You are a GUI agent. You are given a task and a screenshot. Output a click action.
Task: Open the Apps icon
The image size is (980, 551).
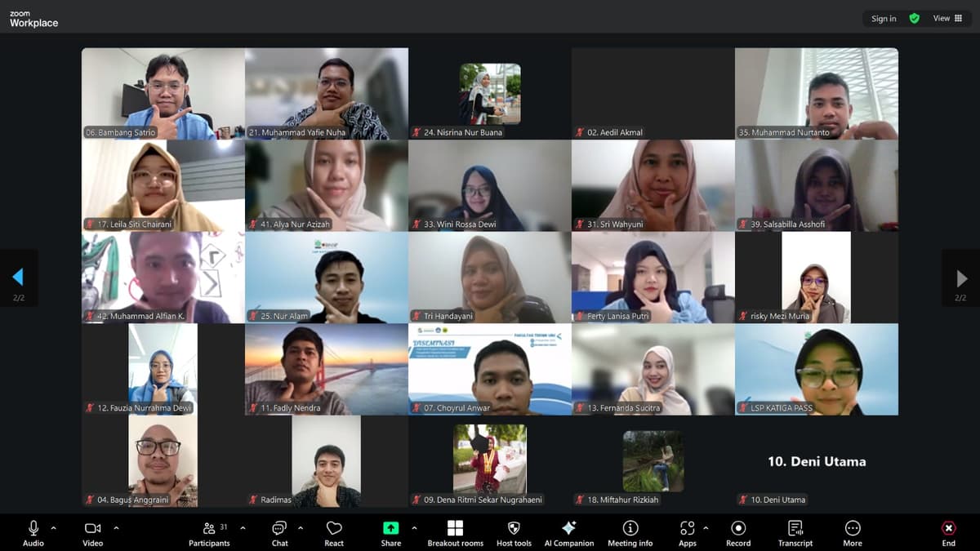coord(688,528)
